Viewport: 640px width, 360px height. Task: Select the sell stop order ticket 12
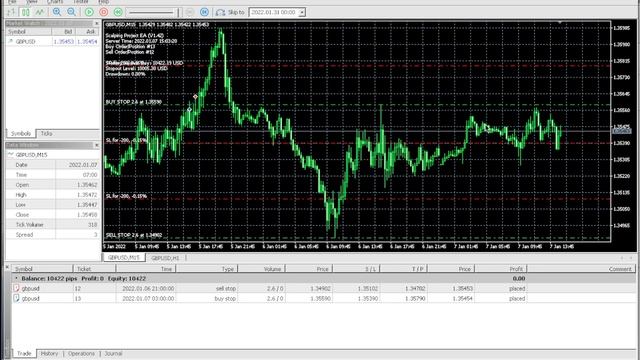(x=324, y=289)
